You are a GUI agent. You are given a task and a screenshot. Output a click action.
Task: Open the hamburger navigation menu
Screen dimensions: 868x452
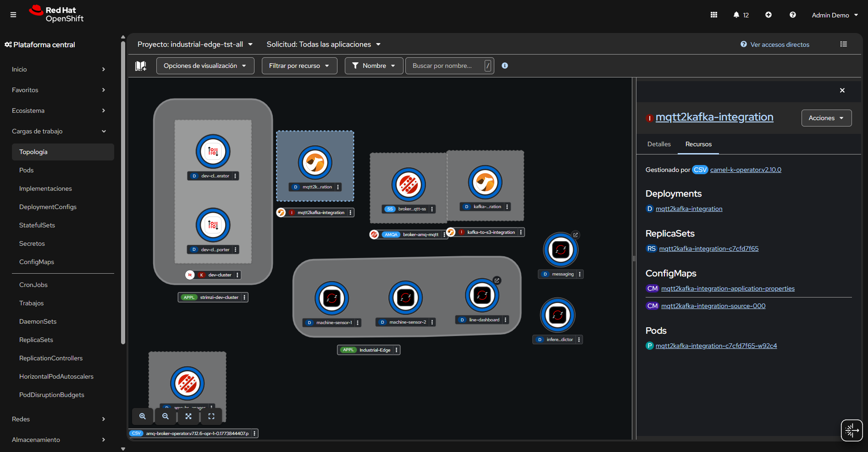13,15
